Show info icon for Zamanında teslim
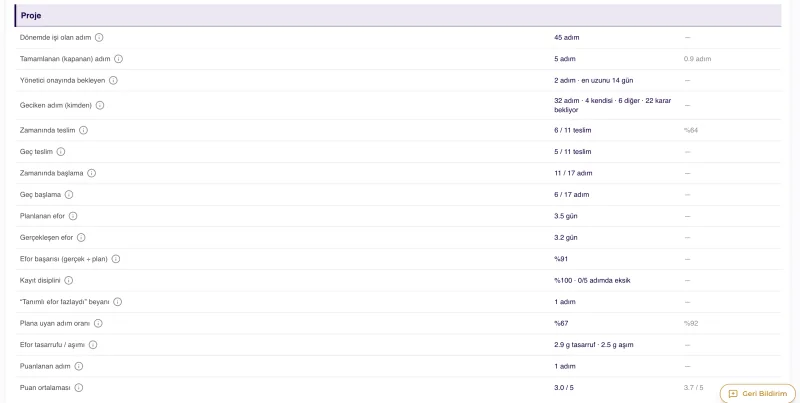The height and width of the screenshot is (403, 800). 83,130
